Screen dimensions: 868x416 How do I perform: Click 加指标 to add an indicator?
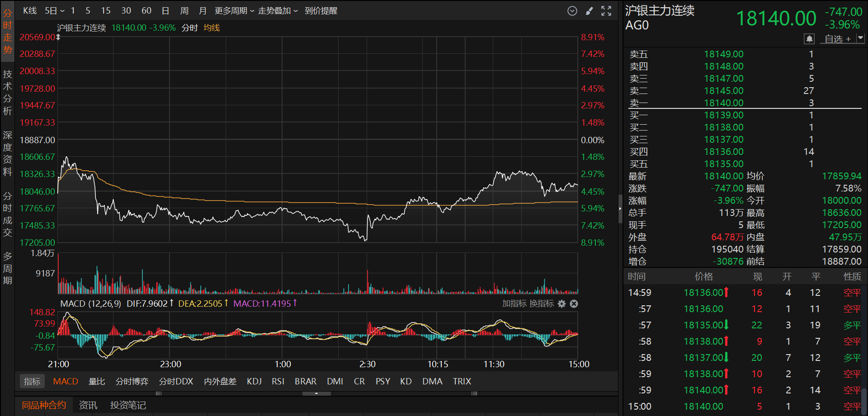click(514, 304)
